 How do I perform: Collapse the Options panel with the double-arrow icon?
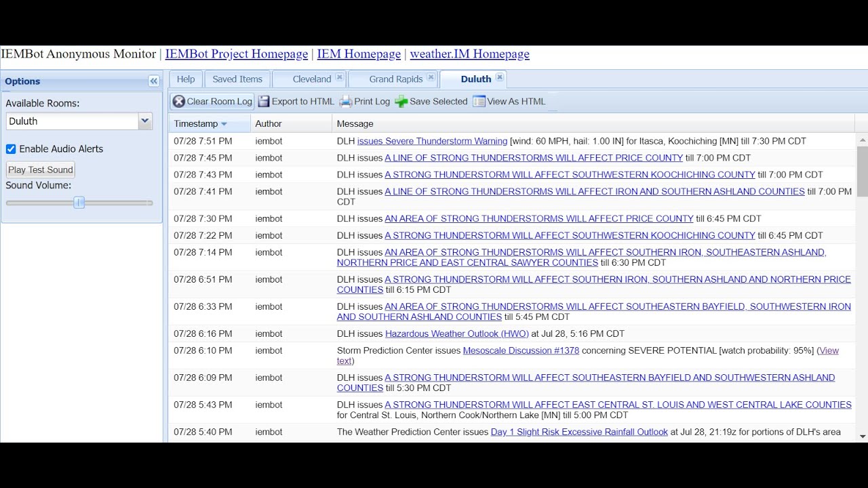click(154, 81)
